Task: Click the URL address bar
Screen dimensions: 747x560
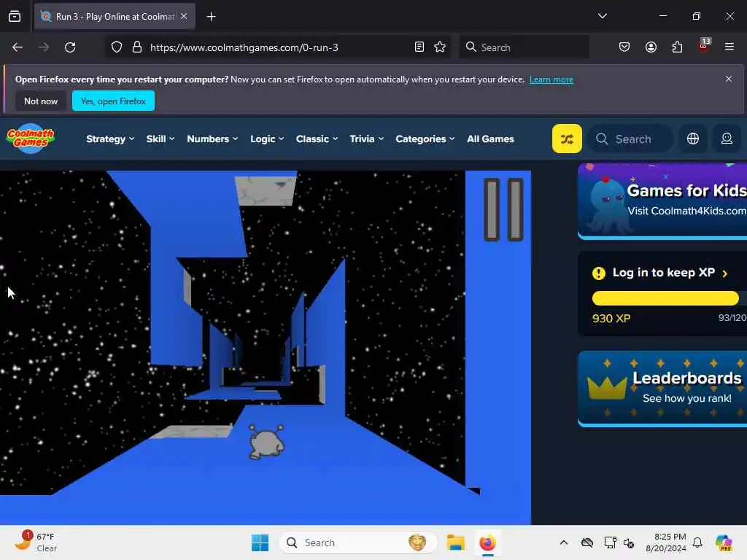Action: [278, 47]
